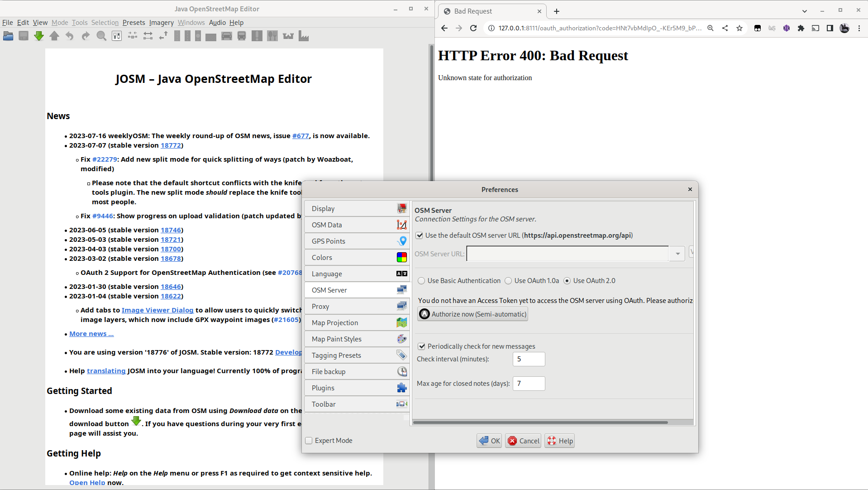The image size is (868, 490).
Task: Click the restaurant fork-and-spoon preset icon
Action: pos(272,36)
